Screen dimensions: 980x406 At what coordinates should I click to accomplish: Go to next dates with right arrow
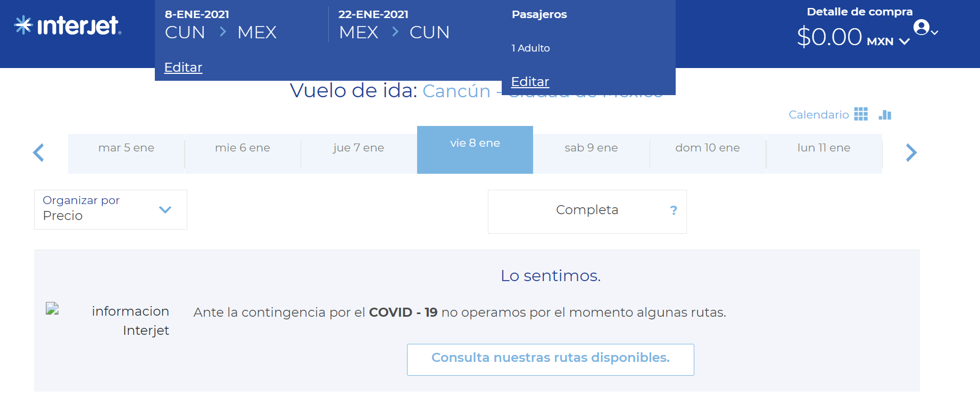pos(911,153)
